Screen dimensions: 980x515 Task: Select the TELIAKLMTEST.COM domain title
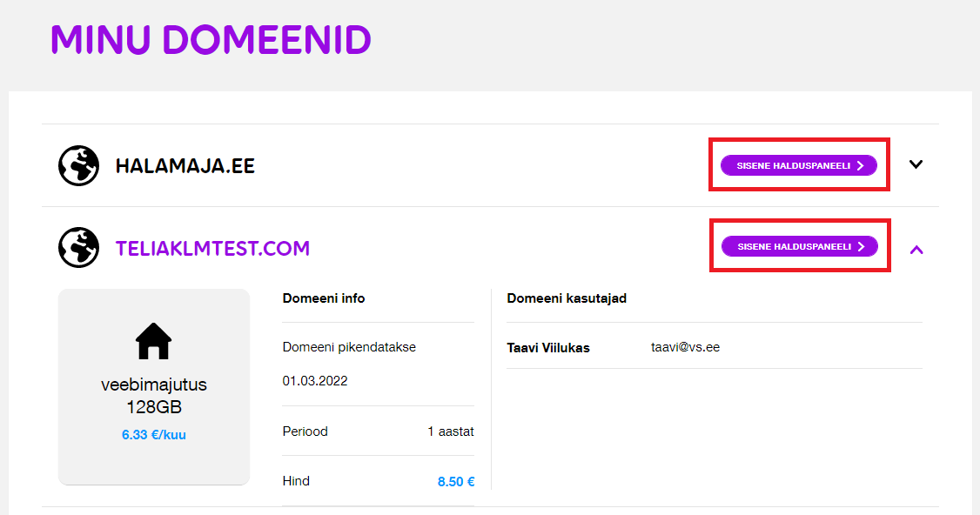point(212,248)
